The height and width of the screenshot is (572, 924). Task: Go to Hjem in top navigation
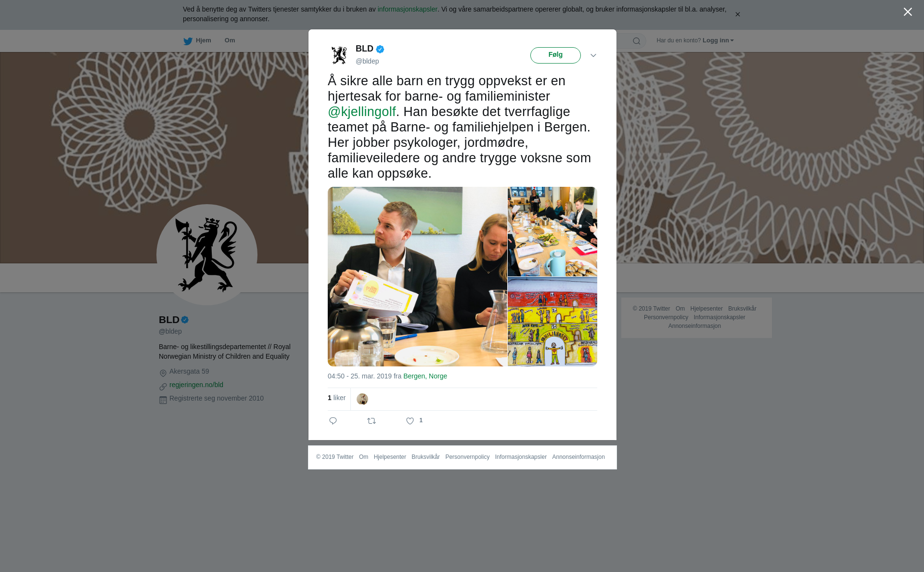coord(203,40)
